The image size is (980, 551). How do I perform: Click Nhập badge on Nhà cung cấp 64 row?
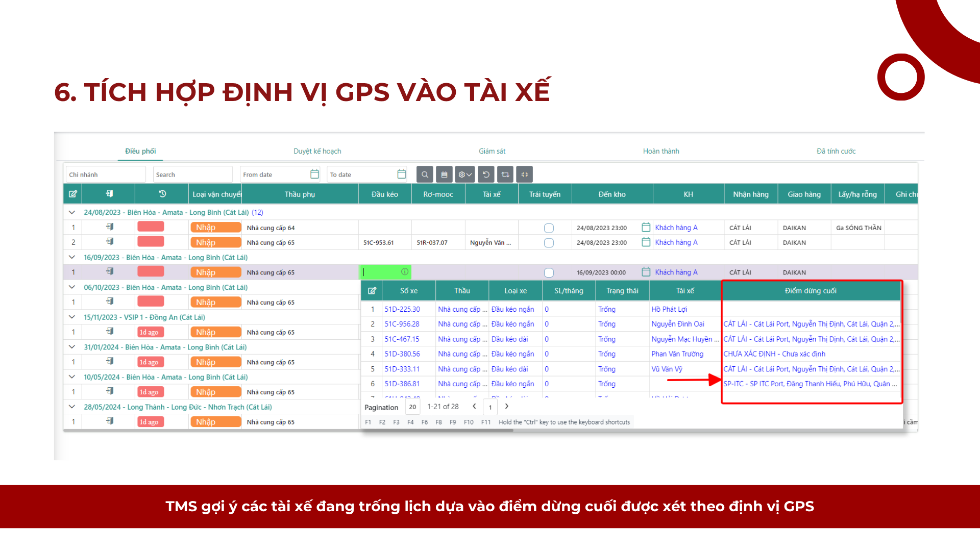coord(215,227)
